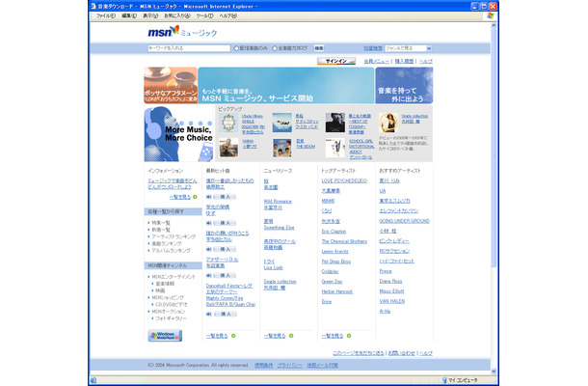
Task: Open the ジャンルで見る genre dropdown
Action: [409, 48]
